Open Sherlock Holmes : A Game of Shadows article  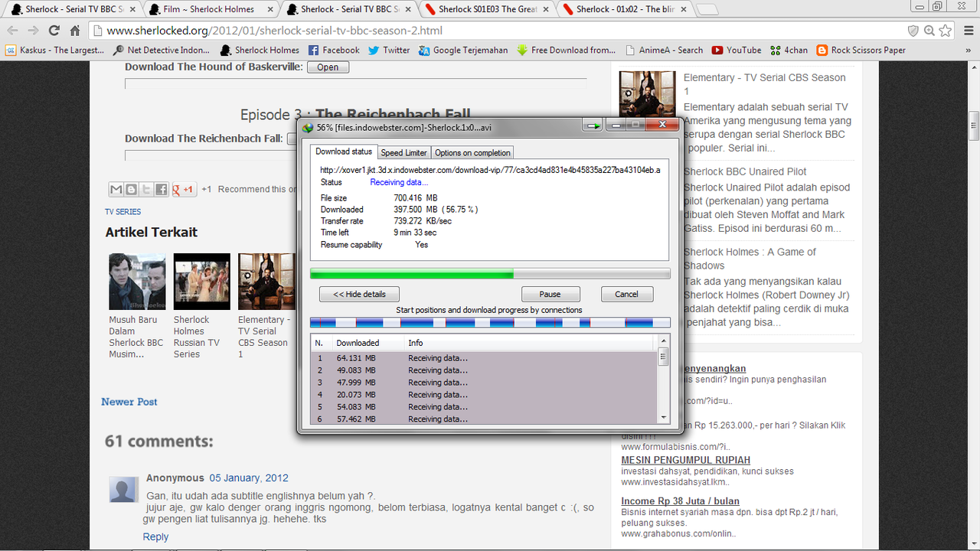point(750,259)
